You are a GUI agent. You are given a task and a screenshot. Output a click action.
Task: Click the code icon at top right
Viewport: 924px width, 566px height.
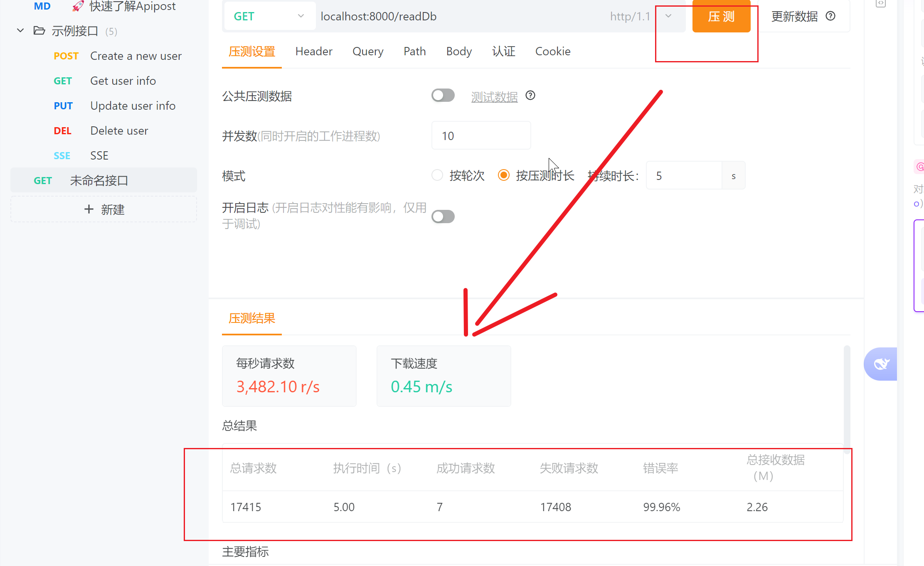880,4
